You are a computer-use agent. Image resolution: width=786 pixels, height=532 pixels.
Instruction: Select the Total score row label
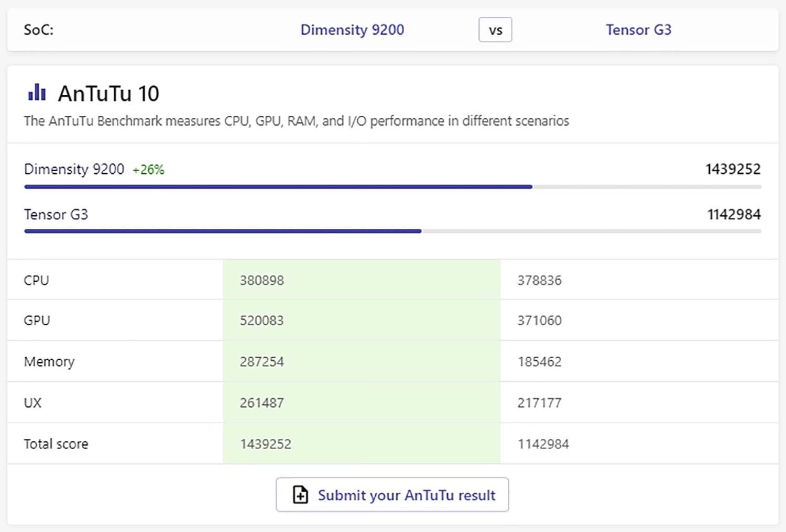click(56, 444)
